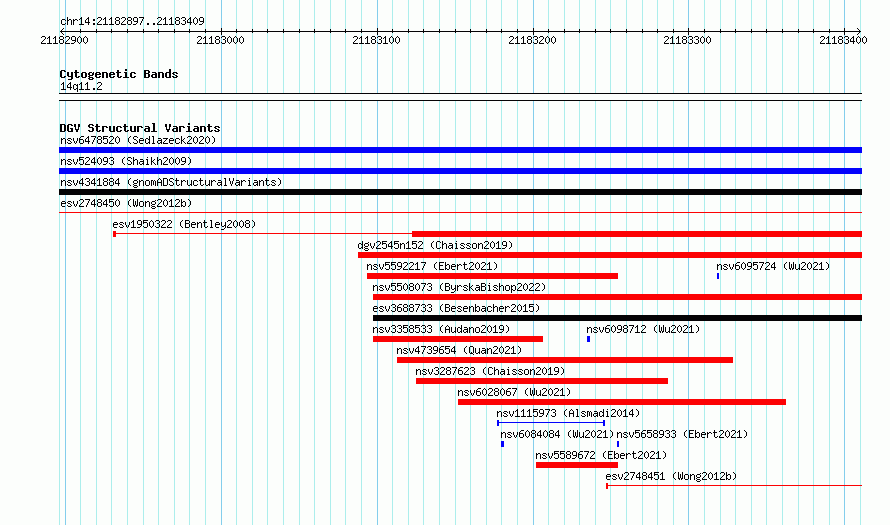Click the nsv3358533 red variant bar

[x=457, y=339]
